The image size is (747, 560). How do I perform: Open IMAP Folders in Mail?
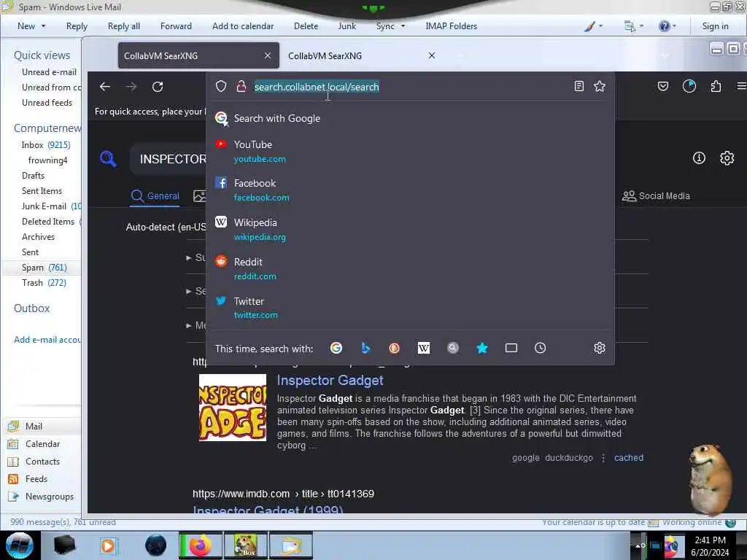pyautogui.click(x=451, y=26)
